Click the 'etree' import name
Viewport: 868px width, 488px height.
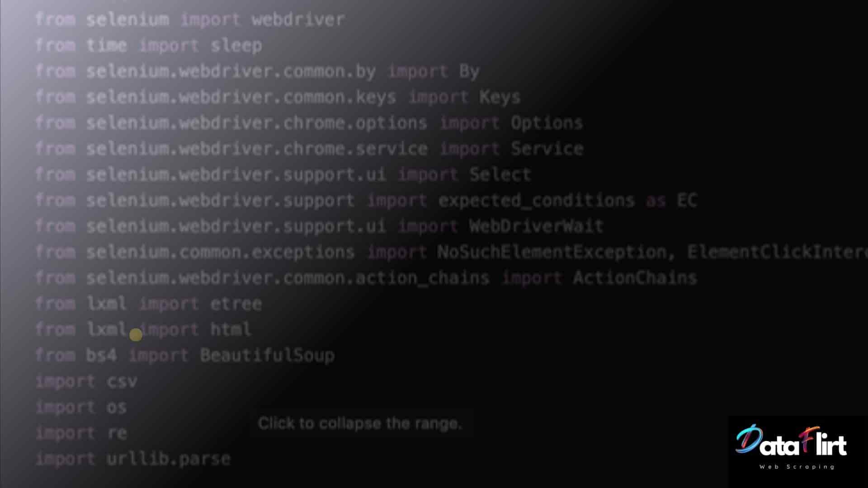coord(236,304)
